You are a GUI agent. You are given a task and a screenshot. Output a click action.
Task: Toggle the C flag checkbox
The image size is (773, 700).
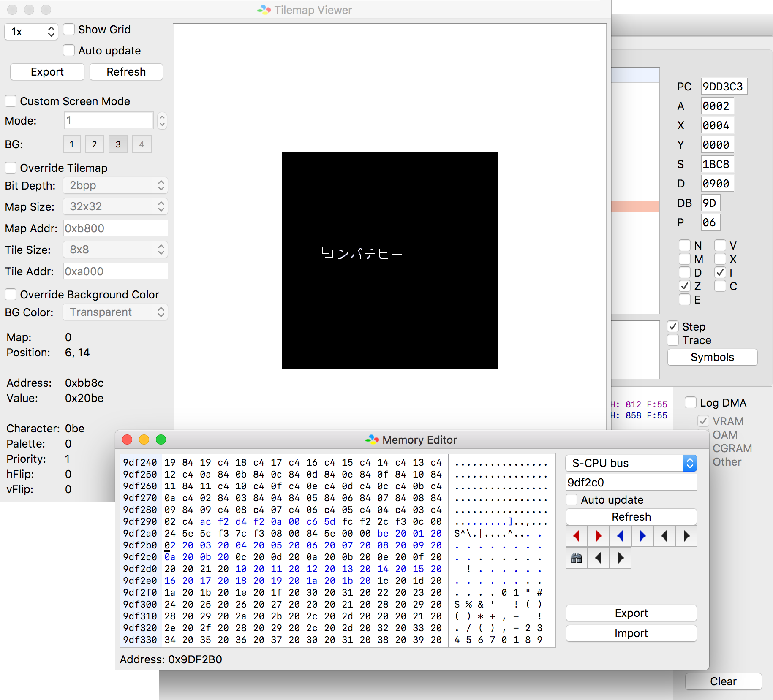pos(720,286)
